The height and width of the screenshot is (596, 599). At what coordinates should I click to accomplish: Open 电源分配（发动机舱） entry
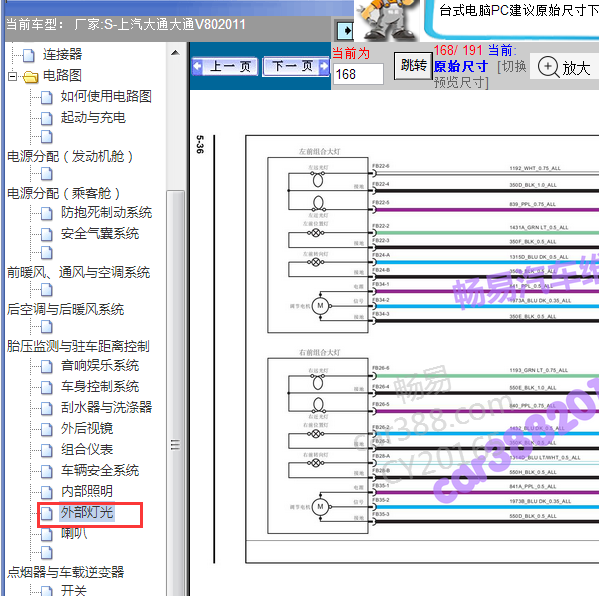point(70,156)
